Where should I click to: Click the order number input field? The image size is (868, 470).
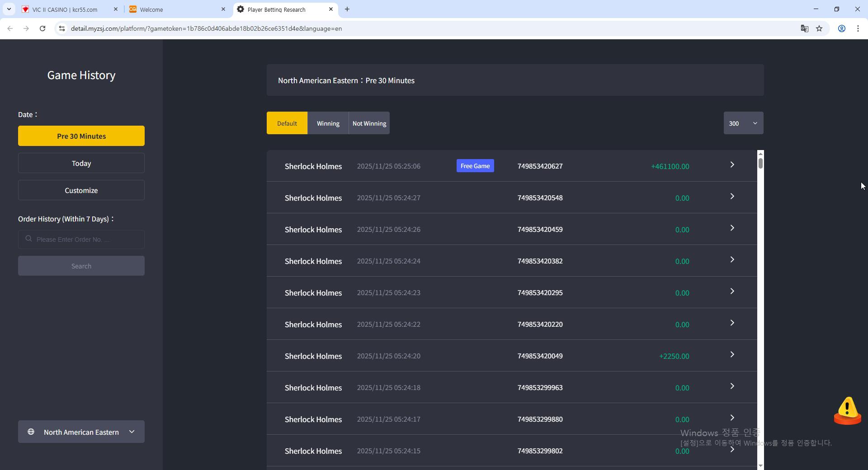86,240
